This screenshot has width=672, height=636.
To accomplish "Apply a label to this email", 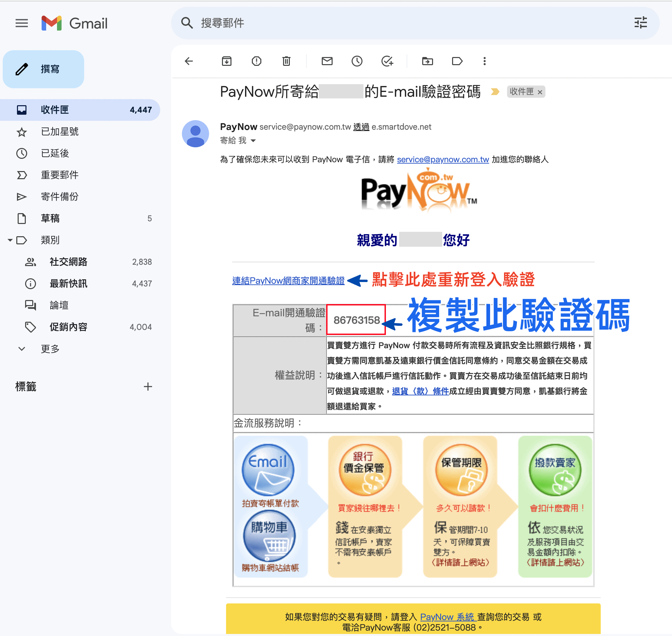I will (457, 61).
